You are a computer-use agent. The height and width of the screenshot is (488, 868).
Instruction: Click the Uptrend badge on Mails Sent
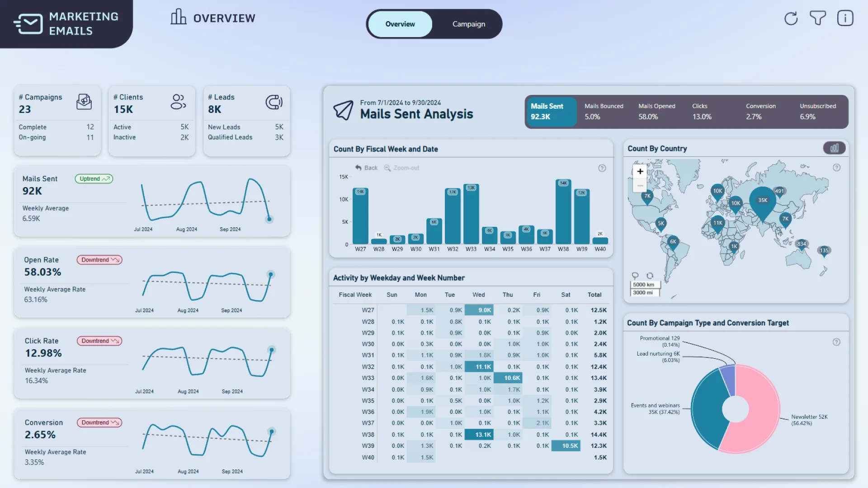pyautogui.click(x=94, y=179)
